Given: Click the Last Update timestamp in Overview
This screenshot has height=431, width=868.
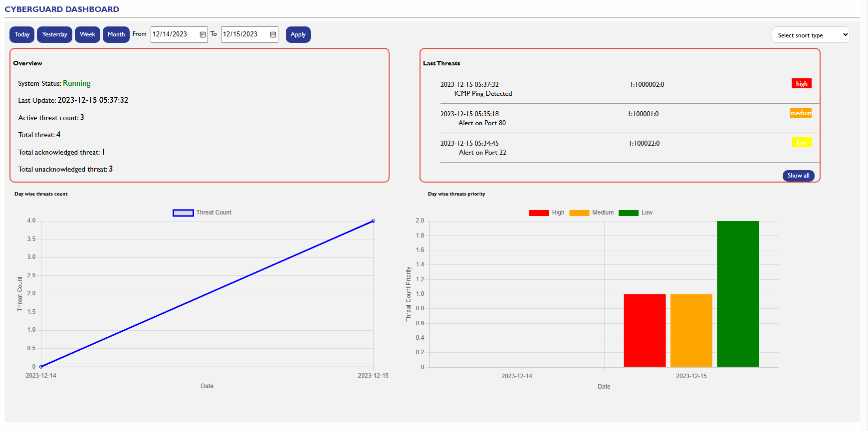Looking at the screenshot, I should tap(93, 100).
